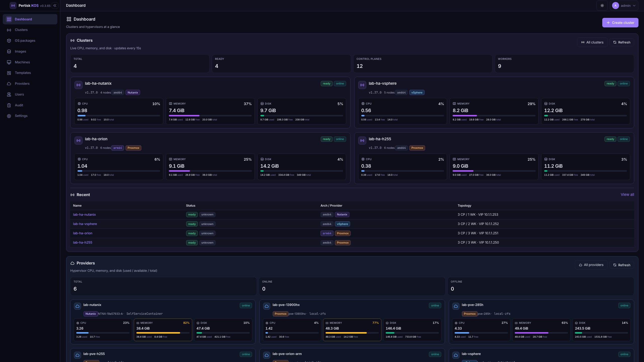This screenshot has width=644, height=362.
Task: Click the All clusters button
Action: 592,42
